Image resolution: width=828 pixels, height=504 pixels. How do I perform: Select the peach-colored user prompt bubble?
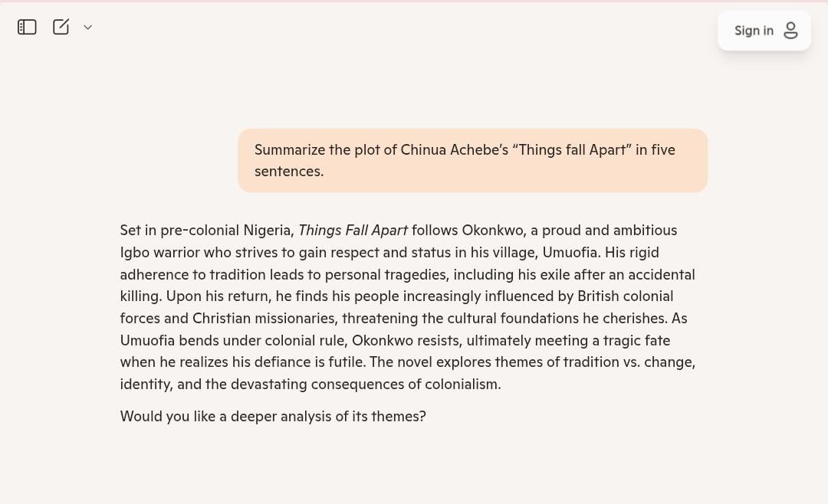[472, 160]
